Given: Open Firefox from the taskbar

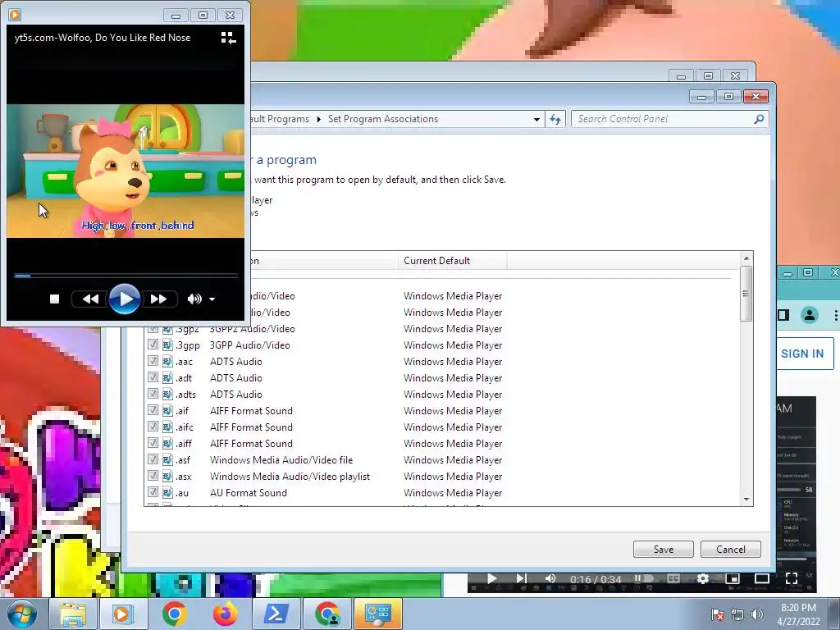Looking at the screenshot, I should tap(225, 614).
